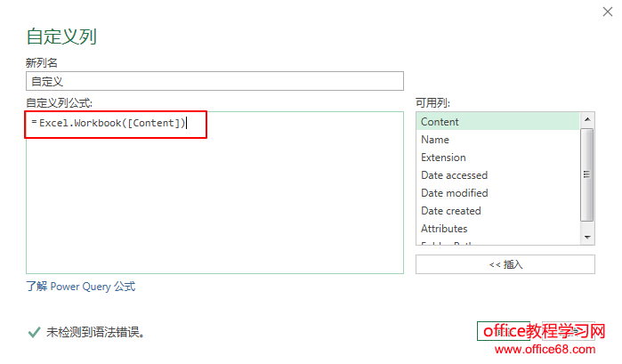Click inside the 新列名 text field
The image size is (622, 364).
tap(214, 81)
